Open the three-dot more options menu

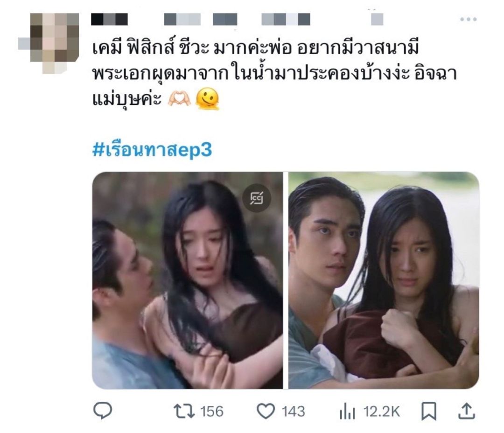coord(468,19)
